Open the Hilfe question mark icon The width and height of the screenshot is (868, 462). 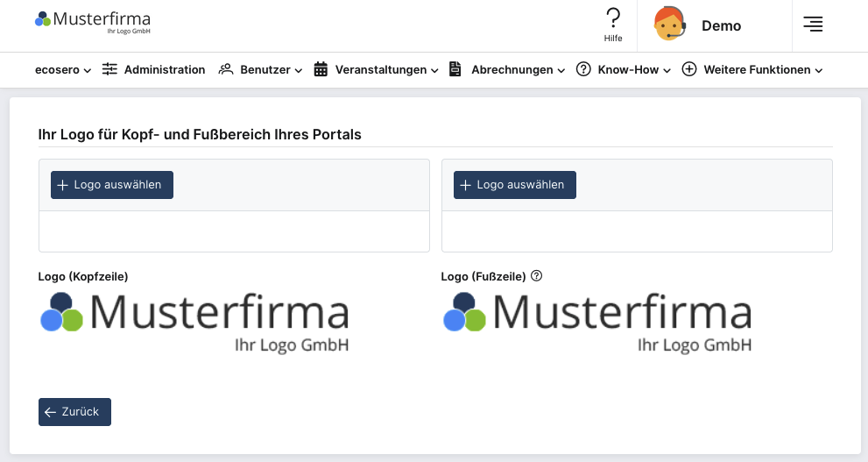point(613,18)
